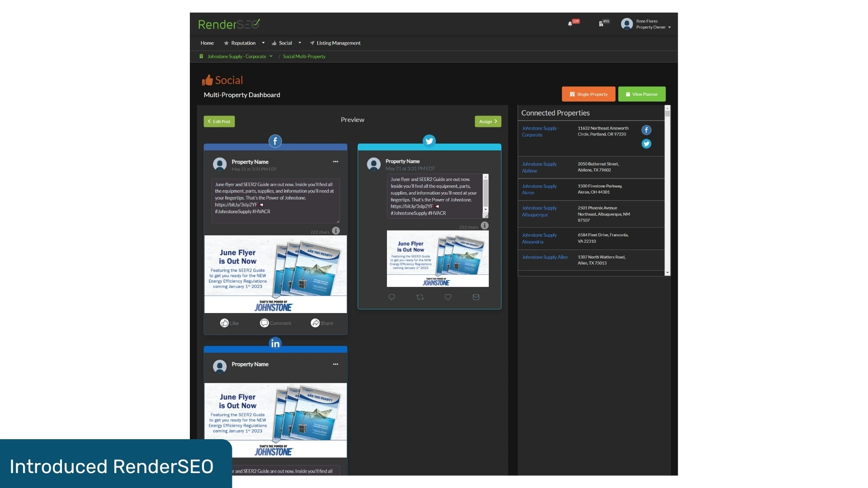The height and width of the screenshot is (488, 868).
Task: Open the Johnstone Supply - Corporate property link
Action: point(541,131)
